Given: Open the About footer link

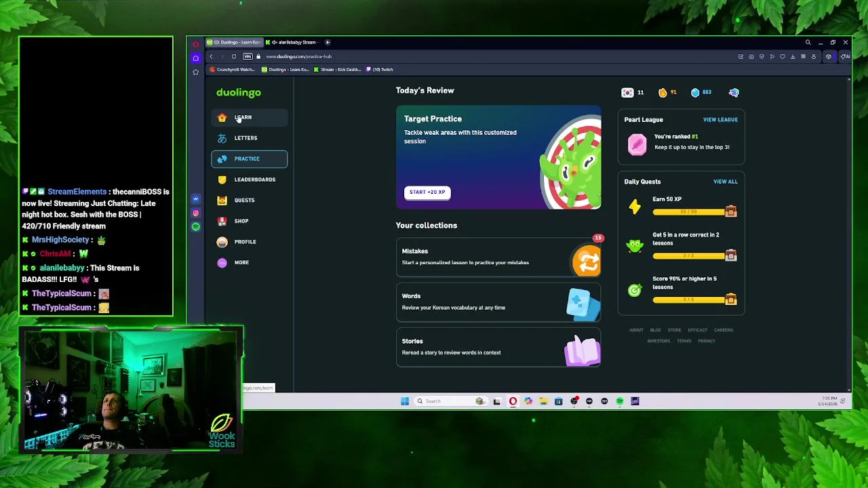Looking at the screenshot, I should pyautogui.click(x=636, y=330).
